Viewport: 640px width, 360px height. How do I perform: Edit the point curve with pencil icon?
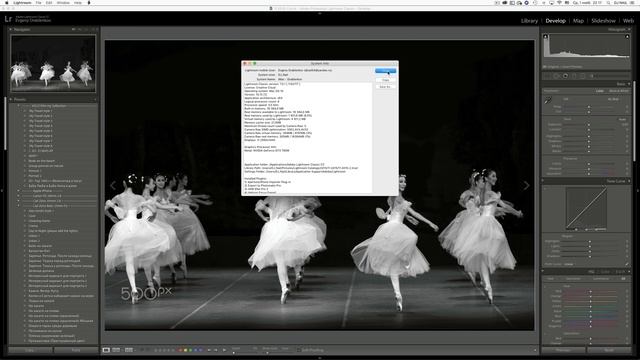[627, 264]
